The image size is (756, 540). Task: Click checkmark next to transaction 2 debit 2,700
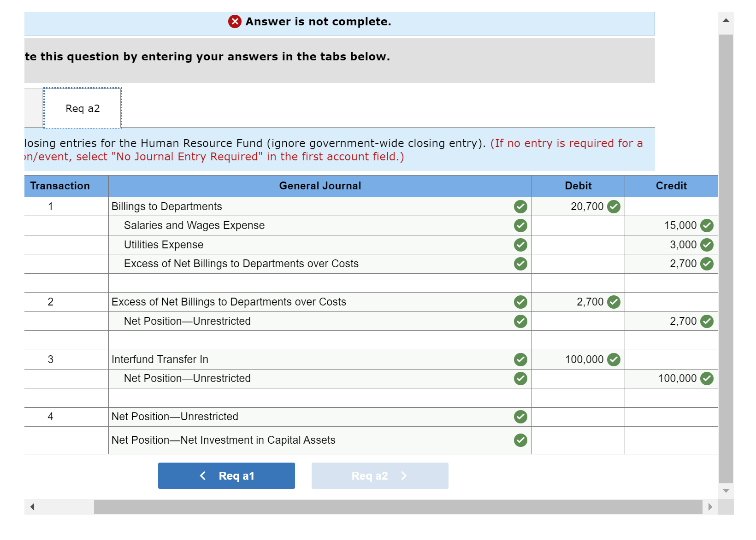coord(614,302)
